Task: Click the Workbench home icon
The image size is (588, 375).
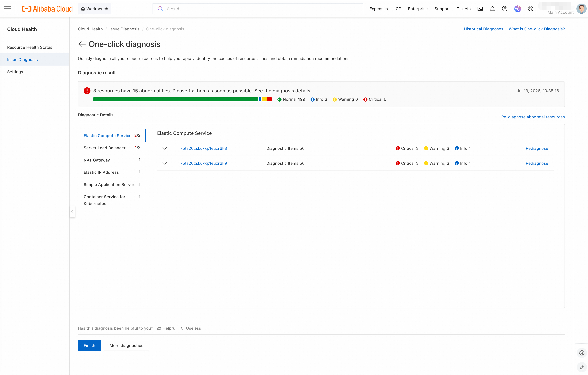Action: tap(83, 9)
